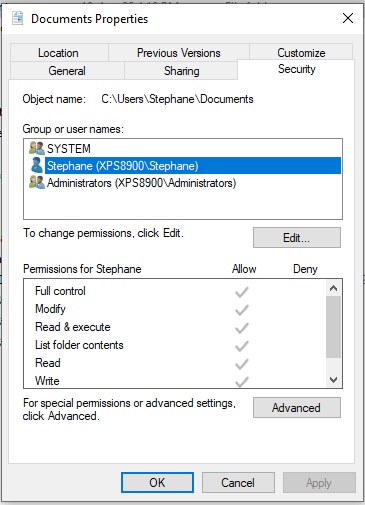Click the Documents Properties title bar icon
365x505 pixels.
coord(18,18)
